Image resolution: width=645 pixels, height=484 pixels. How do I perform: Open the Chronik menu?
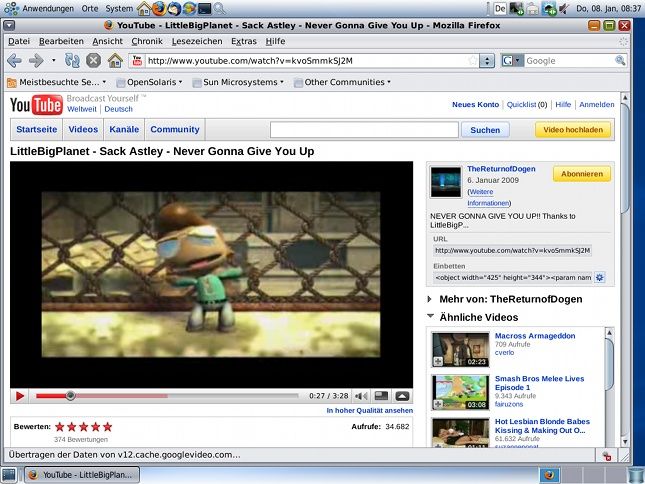[147, 41]
